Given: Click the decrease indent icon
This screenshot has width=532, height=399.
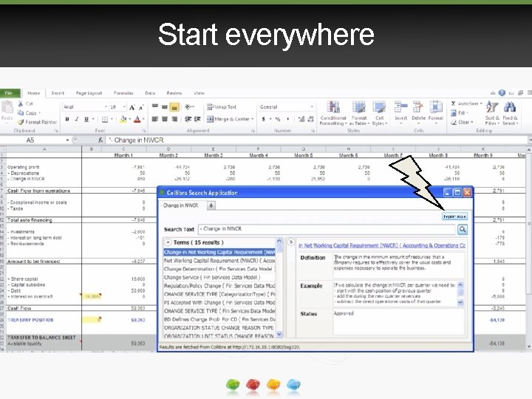Looking at the screenshot, I should pos(188,119).
